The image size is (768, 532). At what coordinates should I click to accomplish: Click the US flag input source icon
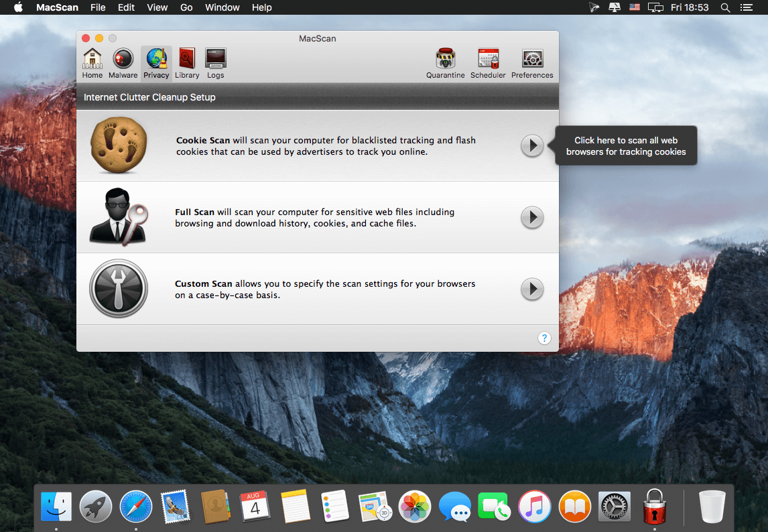pyautogui.click(x=635, y=7)
